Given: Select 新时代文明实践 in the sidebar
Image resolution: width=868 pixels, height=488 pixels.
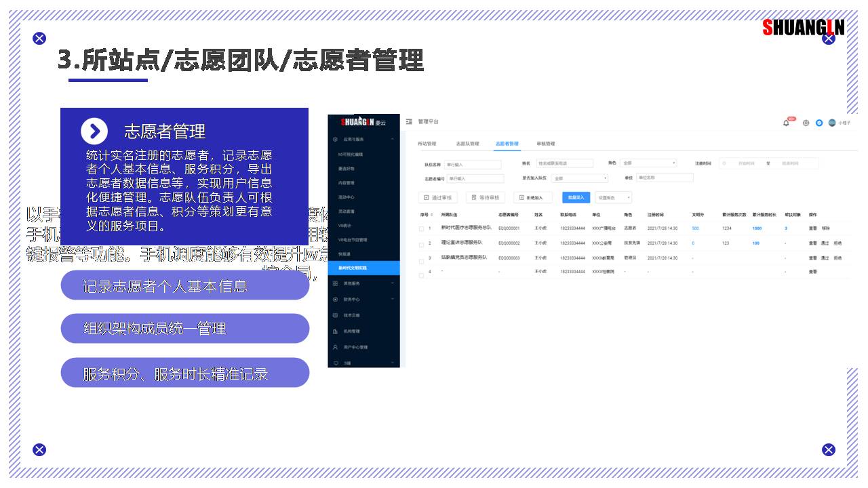Looking at the screenshot, I should 363,268.
